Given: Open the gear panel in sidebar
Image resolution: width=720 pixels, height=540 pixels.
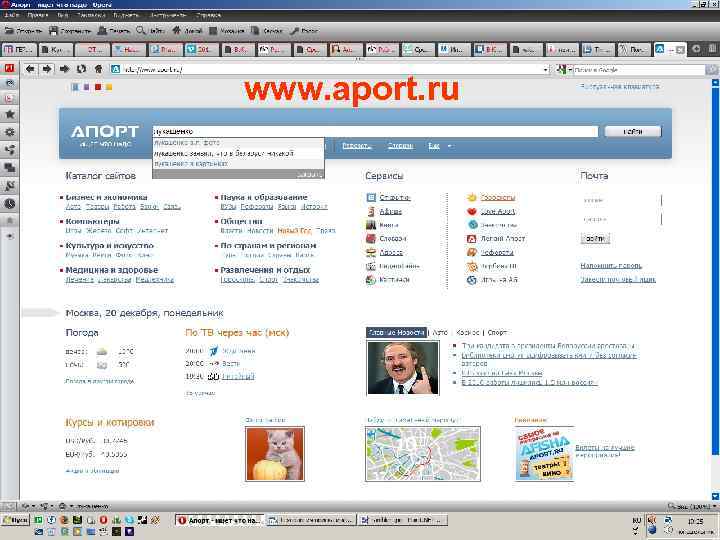Looking at the screenshot, I should pyautogui.click(x=10, y=132).
